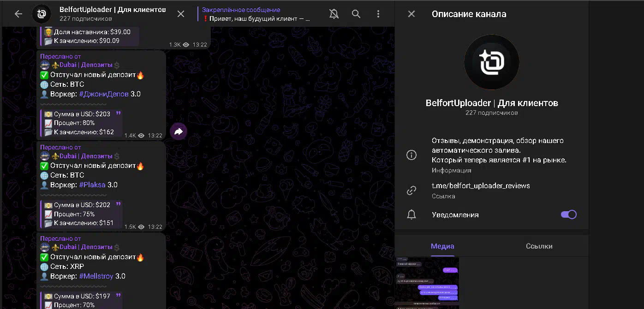Open the BelfortUploader channel avatar in header
This screenshot has height=309, width=644.
point(42,14)
